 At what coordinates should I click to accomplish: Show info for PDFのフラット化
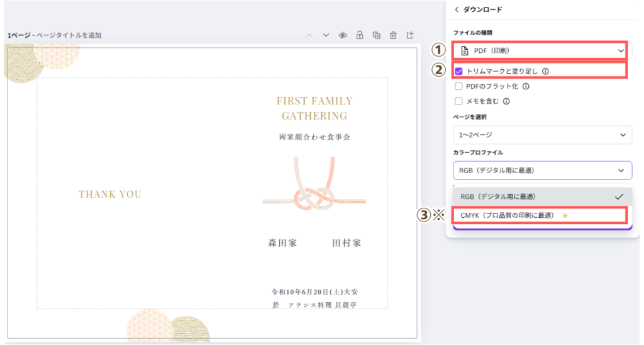coord(526,86)
